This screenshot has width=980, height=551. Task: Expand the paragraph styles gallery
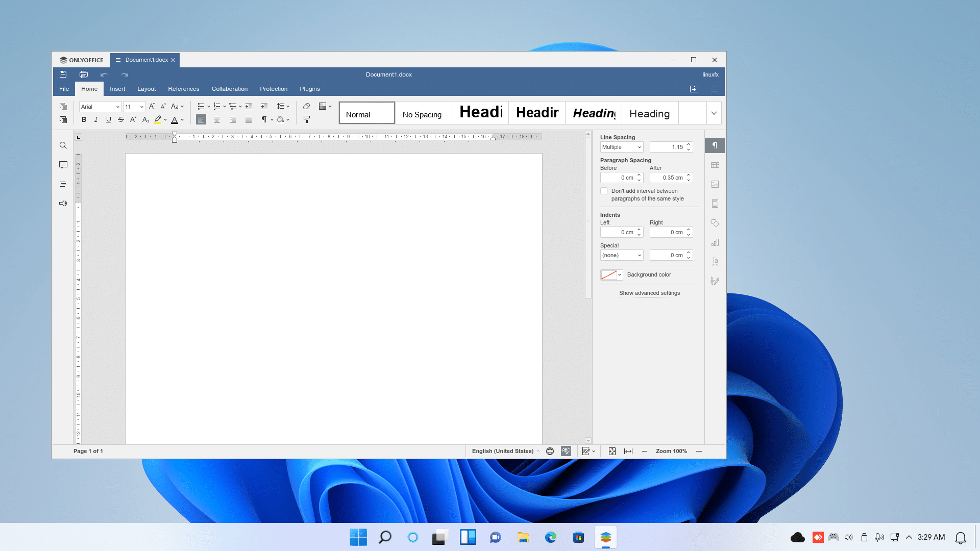tap(714, 113)
